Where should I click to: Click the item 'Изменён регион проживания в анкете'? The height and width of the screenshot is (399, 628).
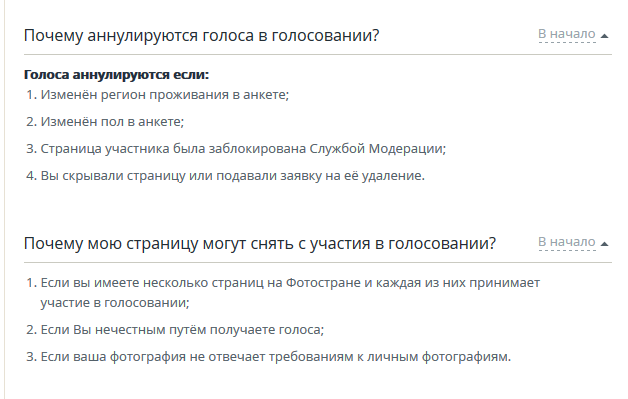(165, 95)
